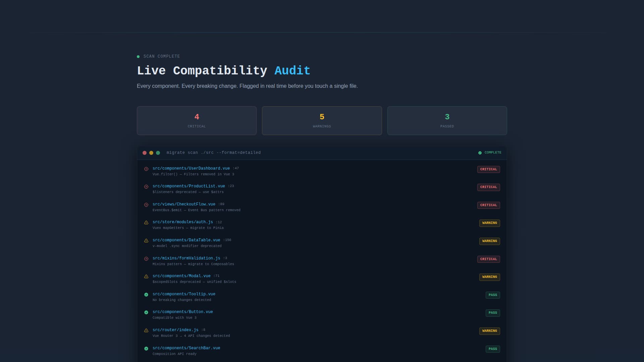Click WARNING badge on auth.js row
Image resolution: width=644 pixels, height=362 pixels.
(x=490, y=223)
